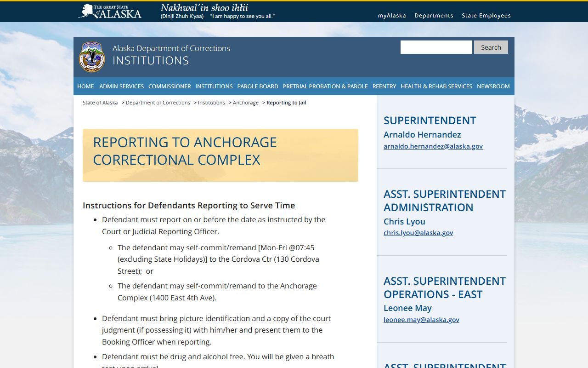This screenshot has height=368, width=588.
Task: Click the name Chris Lyou
Action: (404, 222)
